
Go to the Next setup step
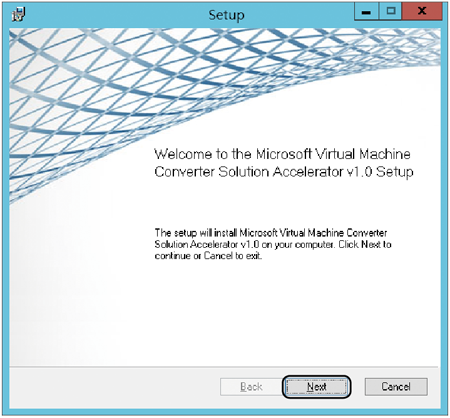[x=316, y=387]
